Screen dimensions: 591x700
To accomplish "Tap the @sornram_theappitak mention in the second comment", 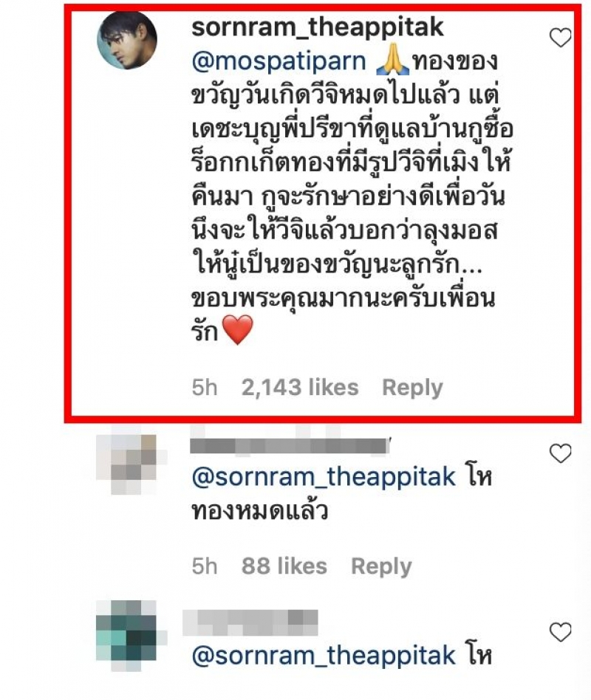I will point(324,477).
